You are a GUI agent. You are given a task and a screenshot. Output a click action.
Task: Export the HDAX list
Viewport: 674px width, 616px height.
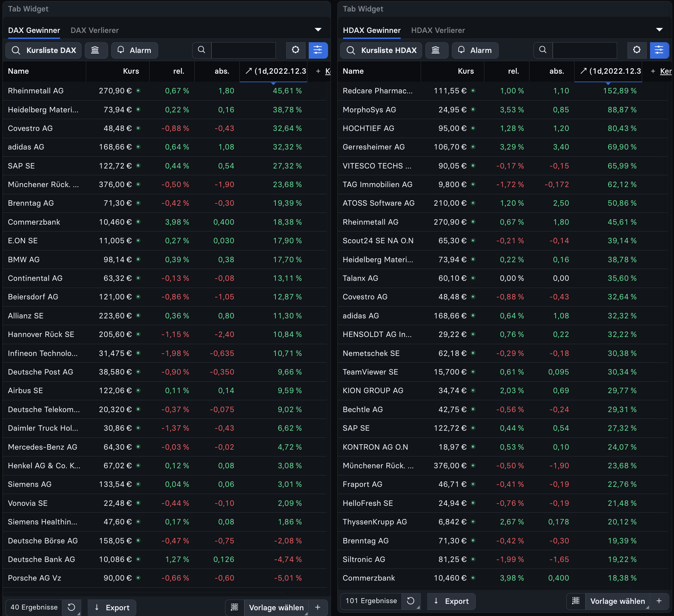(x=451, y=601)
